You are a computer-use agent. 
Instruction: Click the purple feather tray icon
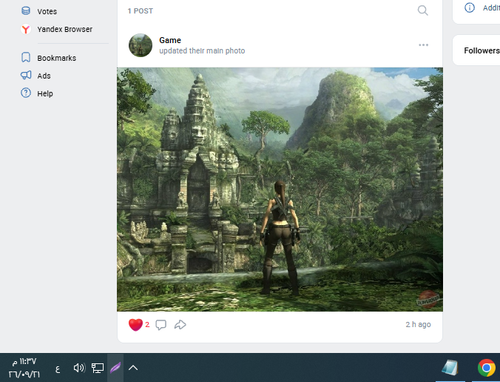click(x=115, y=368)
